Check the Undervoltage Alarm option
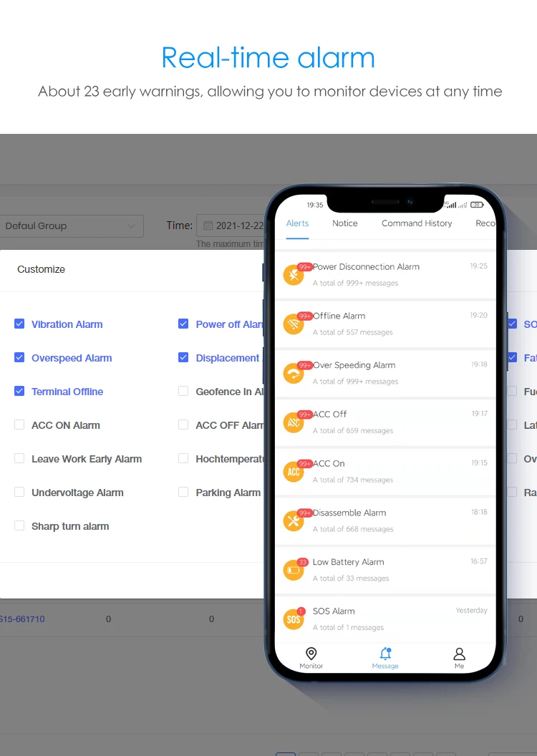537x756 pixels. coord(19,493)
